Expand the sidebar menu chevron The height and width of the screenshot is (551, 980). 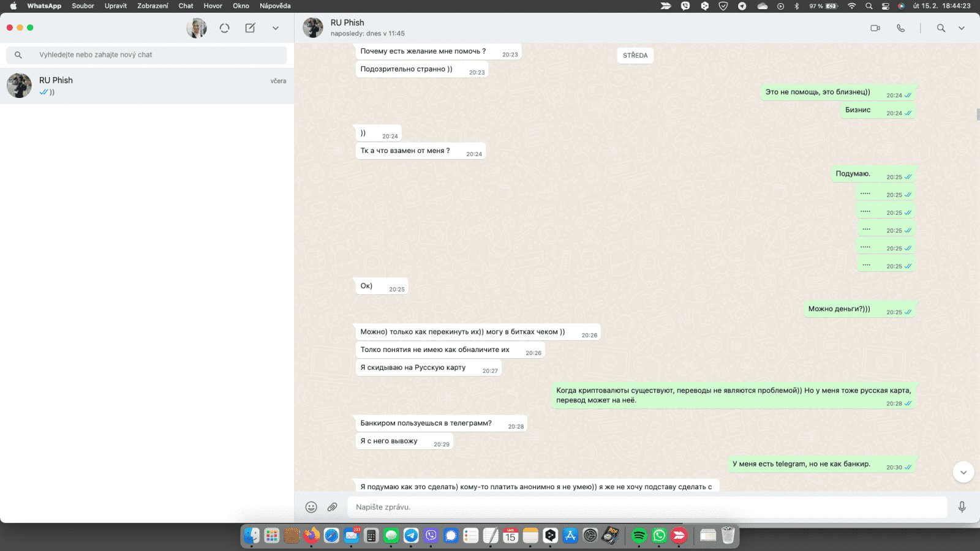pos(276,28)
